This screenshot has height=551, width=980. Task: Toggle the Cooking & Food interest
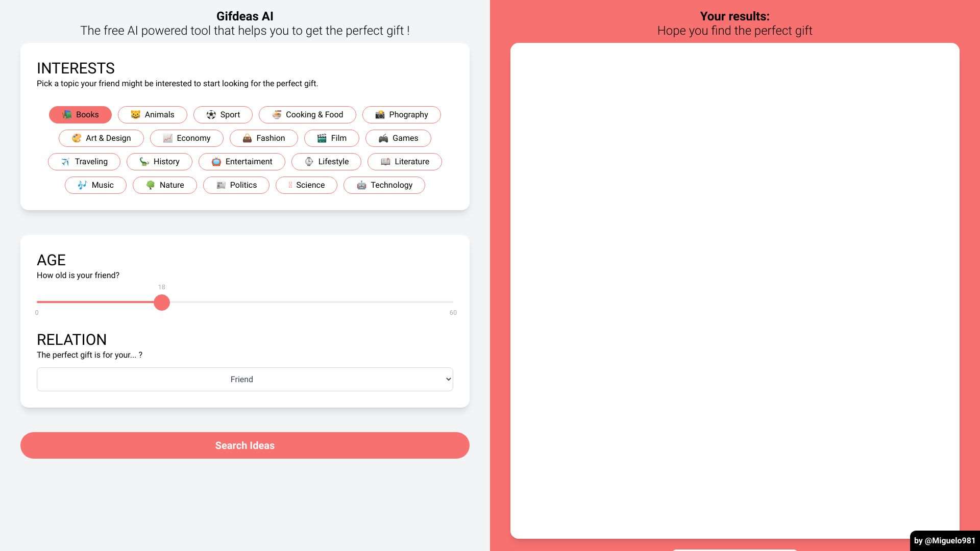pyautogui.click(x=307, y=114)
